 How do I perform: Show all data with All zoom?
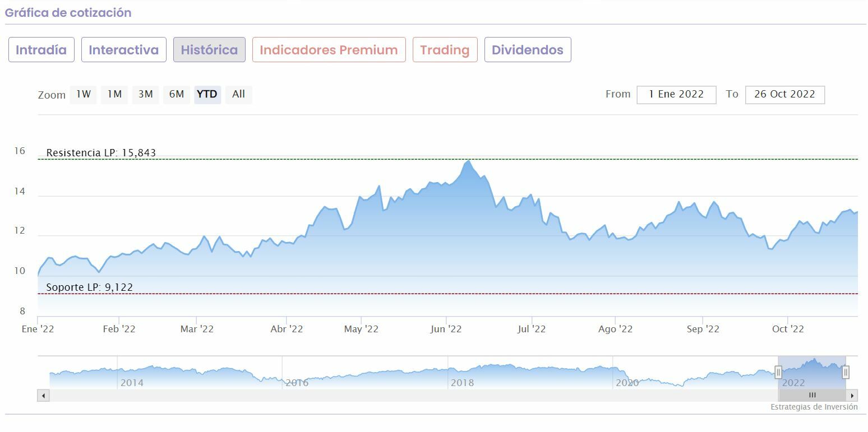tap(238, 95)
